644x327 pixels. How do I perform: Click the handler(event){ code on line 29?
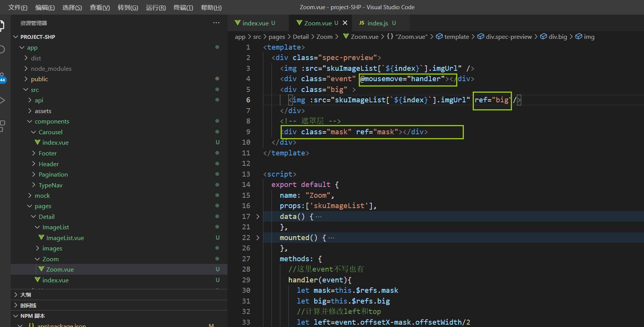(x=320, y=280)
